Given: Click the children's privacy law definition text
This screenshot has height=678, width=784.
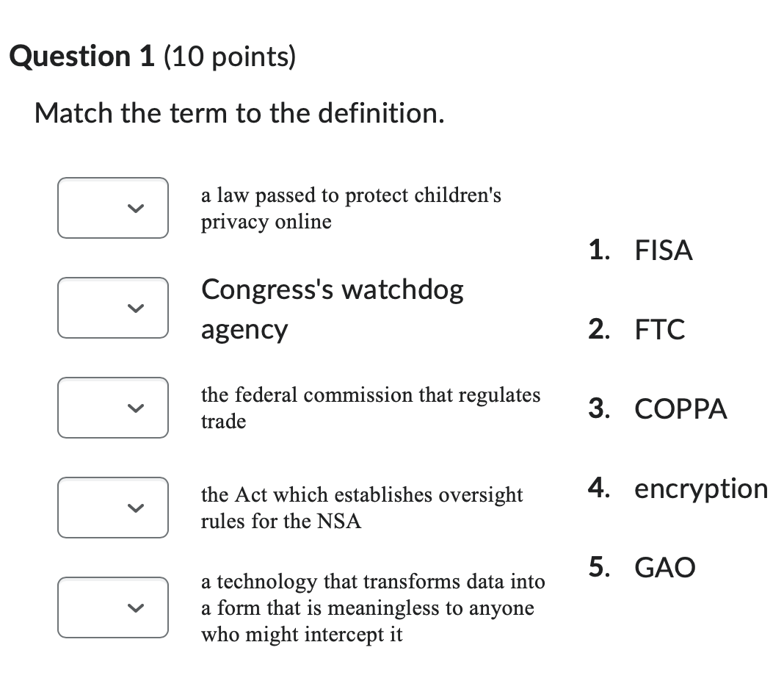Looking at the screenshot, I should coord(351,208).
